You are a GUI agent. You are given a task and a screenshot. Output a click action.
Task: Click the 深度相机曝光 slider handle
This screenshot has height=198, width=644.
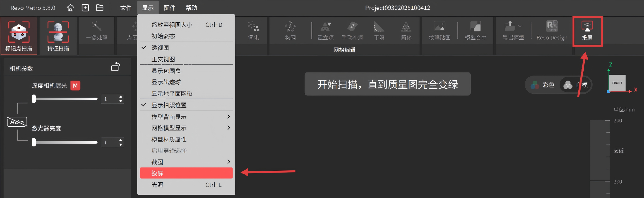click(x=34, y=99)
